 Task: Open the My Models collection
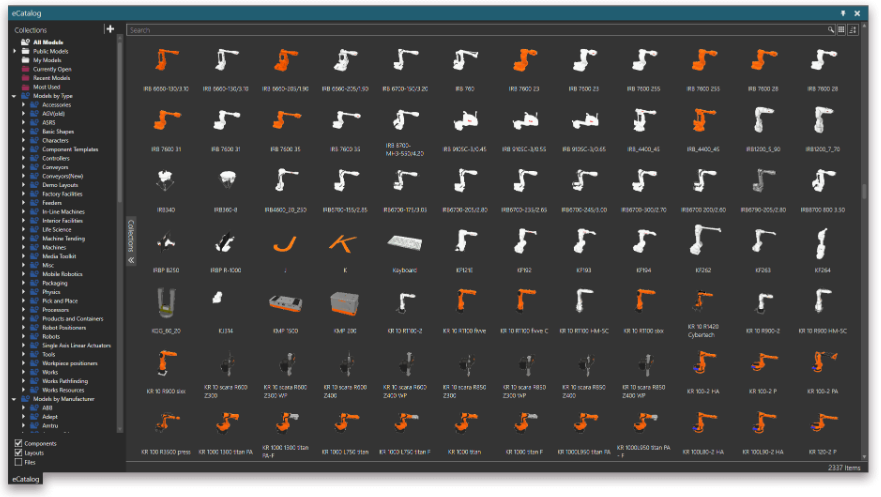tap(47, 60)
